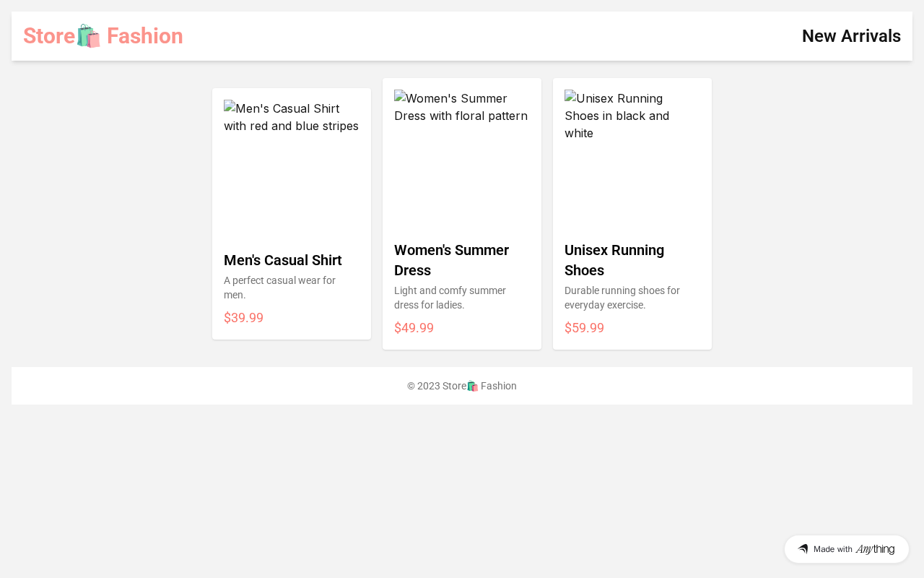Click the Anything logo icon in badge
This screenshot has width=924, height=578.
point(803,549)
